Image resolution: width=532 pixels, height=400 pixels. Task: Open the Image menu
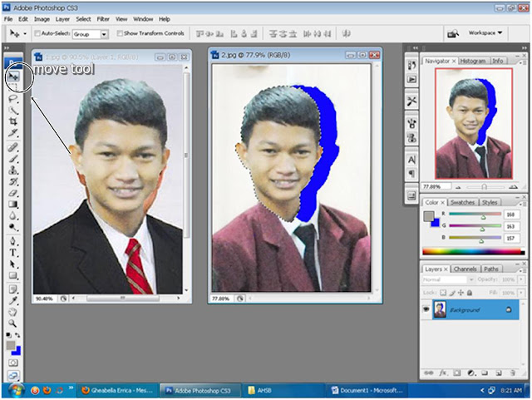point(42,19)
